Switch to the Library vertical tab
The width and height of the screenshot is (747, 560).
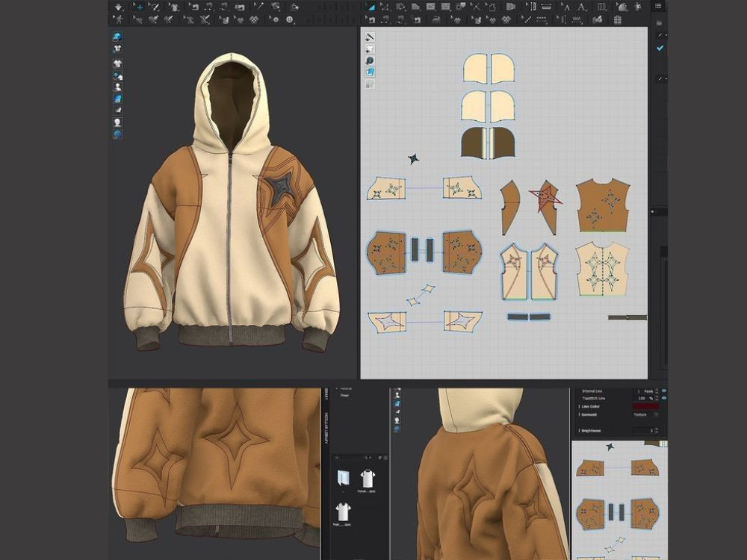[326, 393]
